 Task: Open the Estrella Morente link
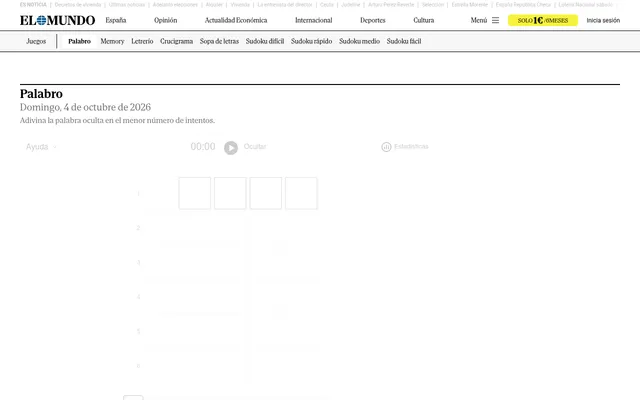(x=470, y=4)
